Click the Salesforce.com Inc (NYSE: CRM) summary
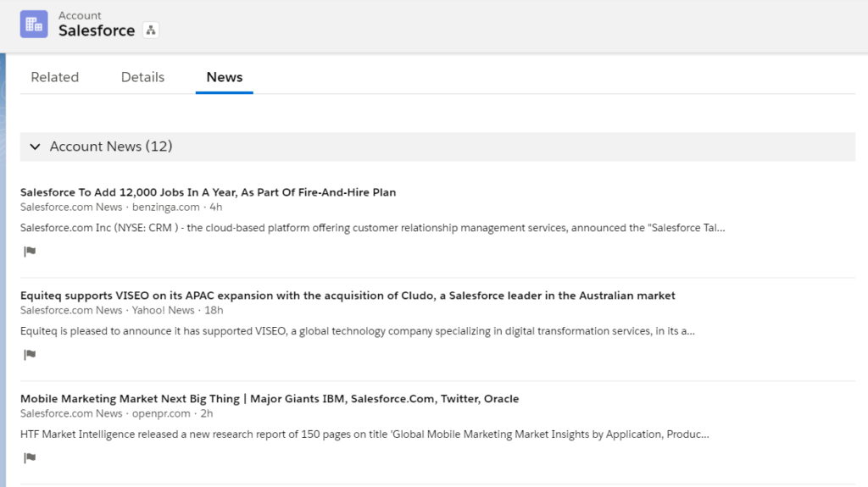Image resolution: width=868 pixels, height=487 pixels. (373, 228)
